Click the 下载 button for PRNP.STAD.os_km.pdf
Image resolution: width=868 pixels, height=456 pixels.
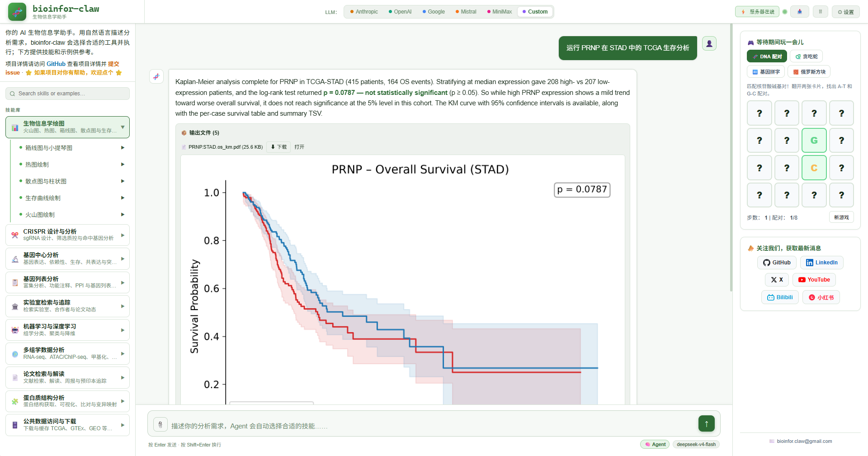278,147
